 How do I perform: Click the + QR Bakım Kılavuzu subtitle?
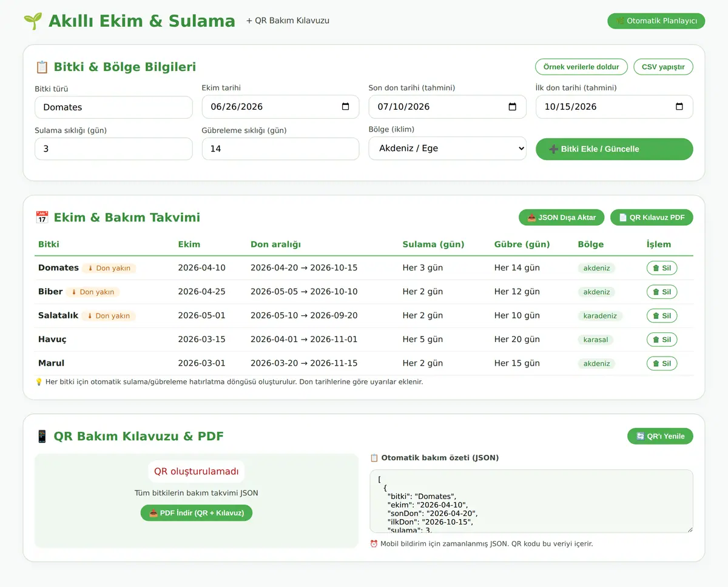288,21
